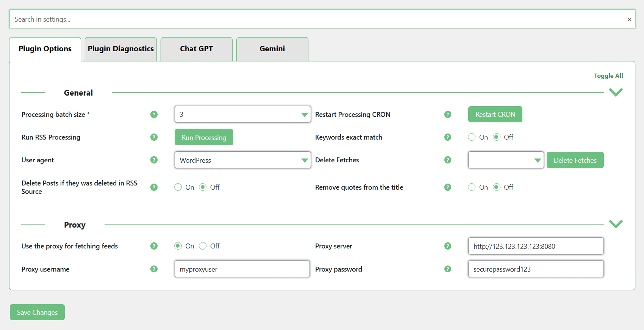Open the Processing batch size dropdown

pyautogui.click(x=242, y=115)
